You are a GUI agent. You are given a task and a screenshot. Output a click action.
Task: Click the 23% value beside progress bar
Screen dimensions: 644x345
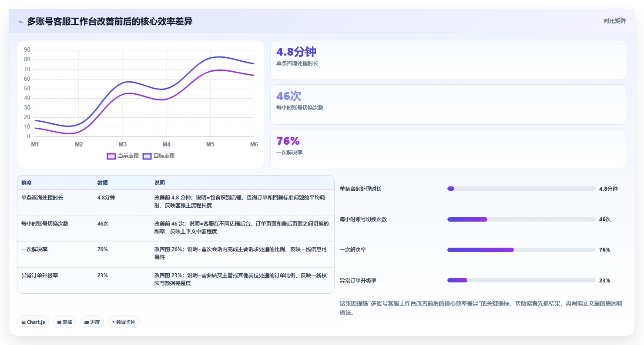[x=604, y=281]
